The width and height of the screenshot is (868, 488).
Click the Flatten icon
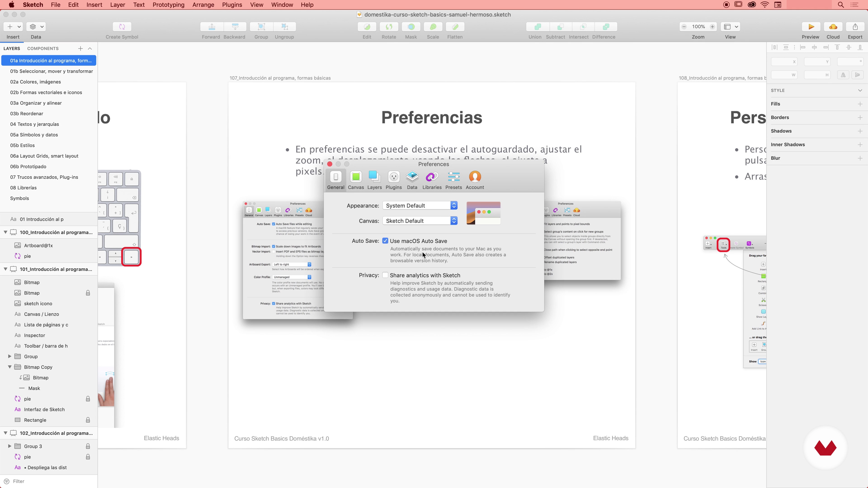455,27
